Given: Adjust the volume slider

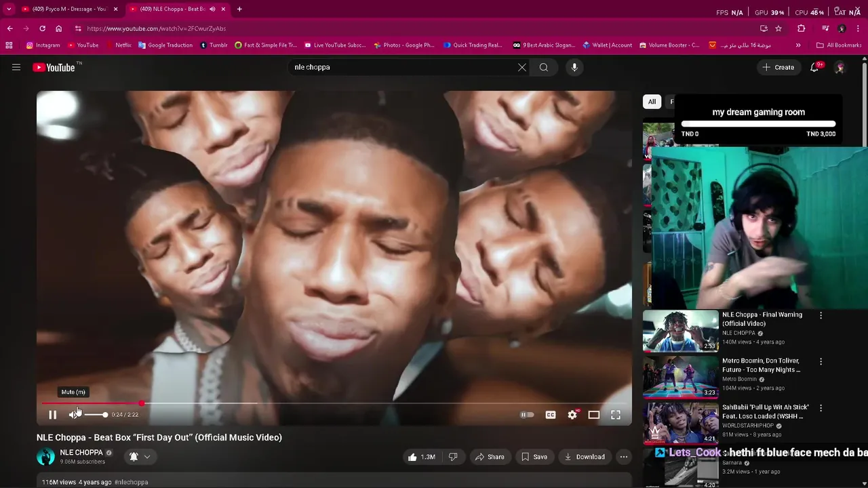Looking at the screenshot, I should click(96, 415).
